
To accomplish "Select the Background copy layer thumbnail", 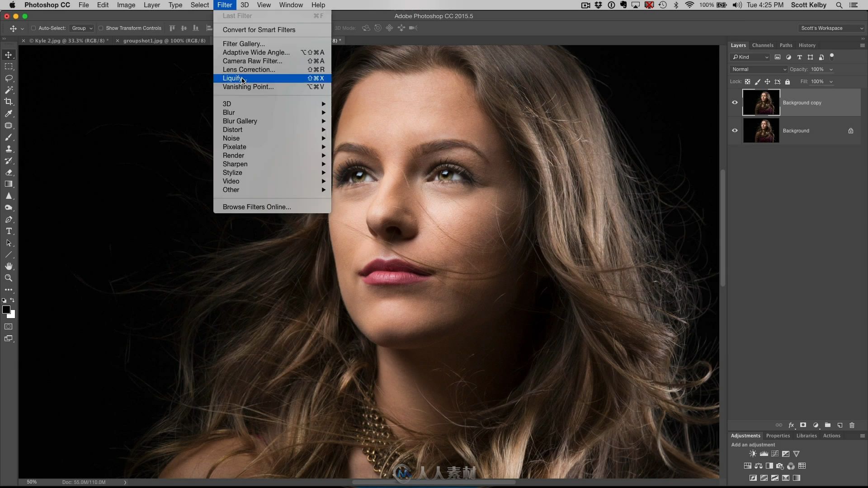I will pyautogui.click(x=761, y=103).
